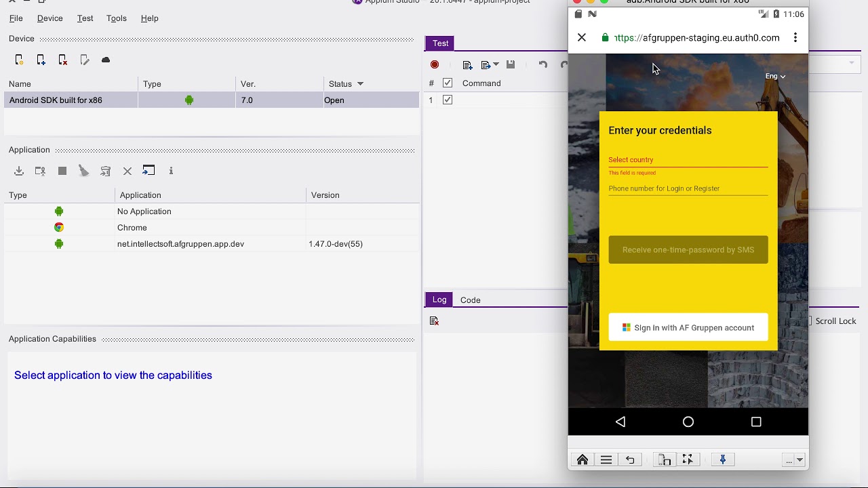Click the device back arrow in reflection toolbar
Screen dimensions: 868x488
(630, 460)
